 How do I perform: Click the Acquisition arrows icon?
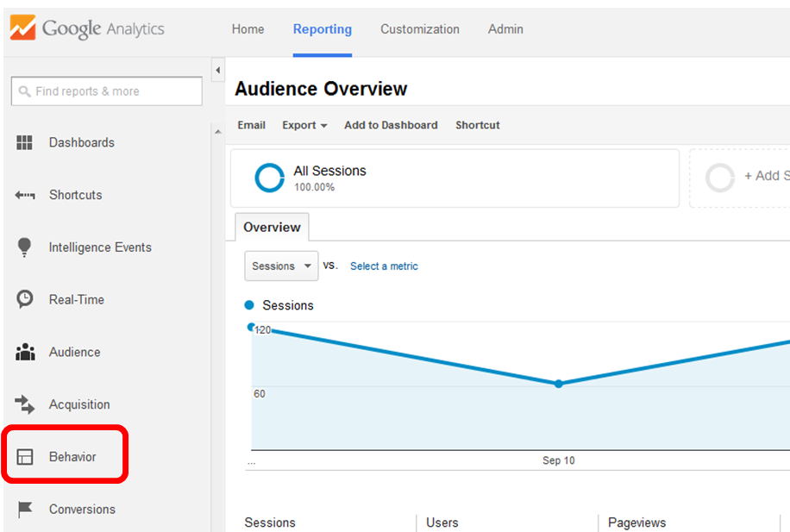pos(25,404)
